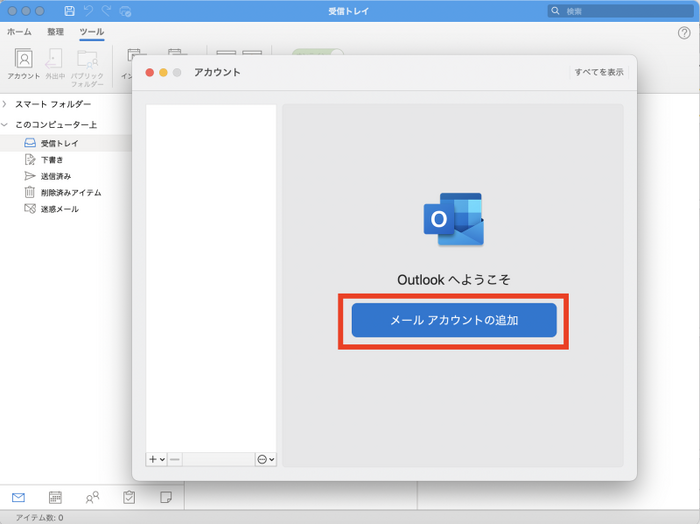
Task: Expand the スマート フォルダー section
Action: pos(4,104)
